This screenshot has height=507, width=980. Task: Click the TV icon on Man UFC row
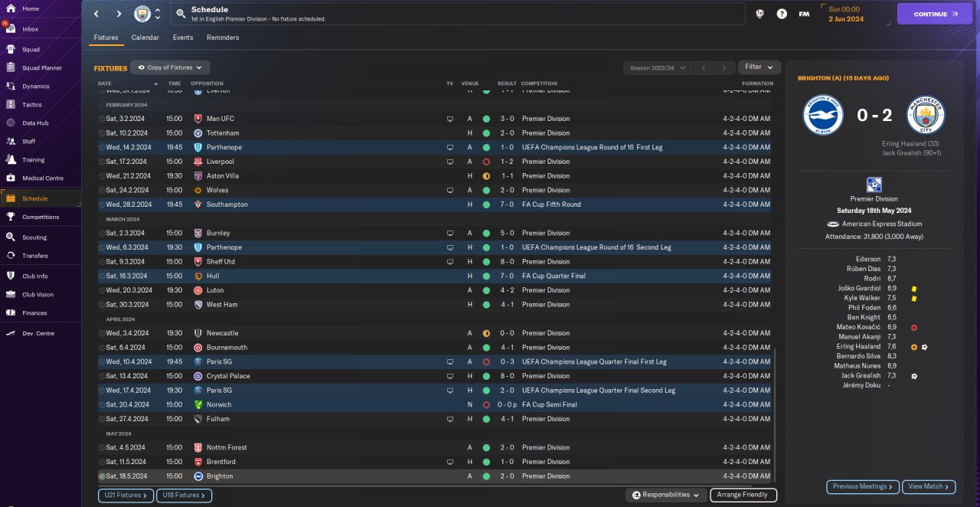(450, 119)
